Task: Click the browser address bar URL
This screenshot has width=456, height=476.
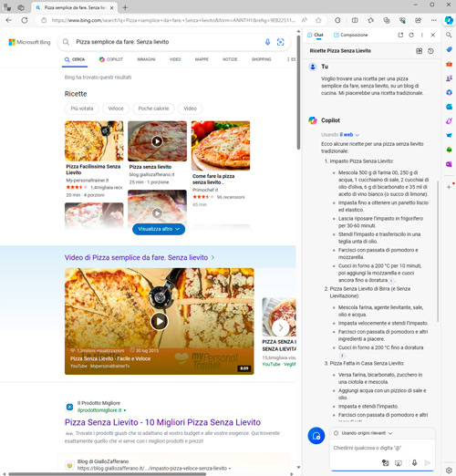Action: pyautogui.click(x=173, y=20)
